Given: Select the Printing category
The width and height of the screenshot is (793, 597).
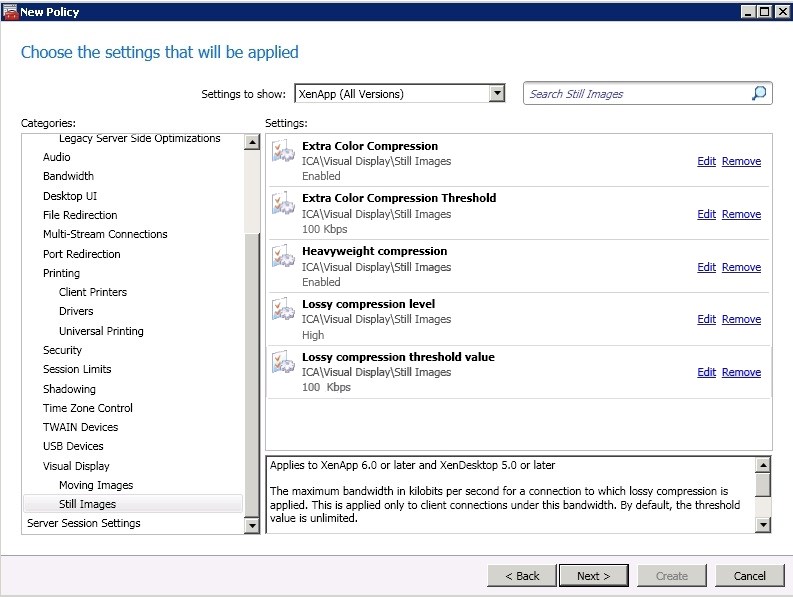Looking at the screenshot, I should (x=61, y=273).
